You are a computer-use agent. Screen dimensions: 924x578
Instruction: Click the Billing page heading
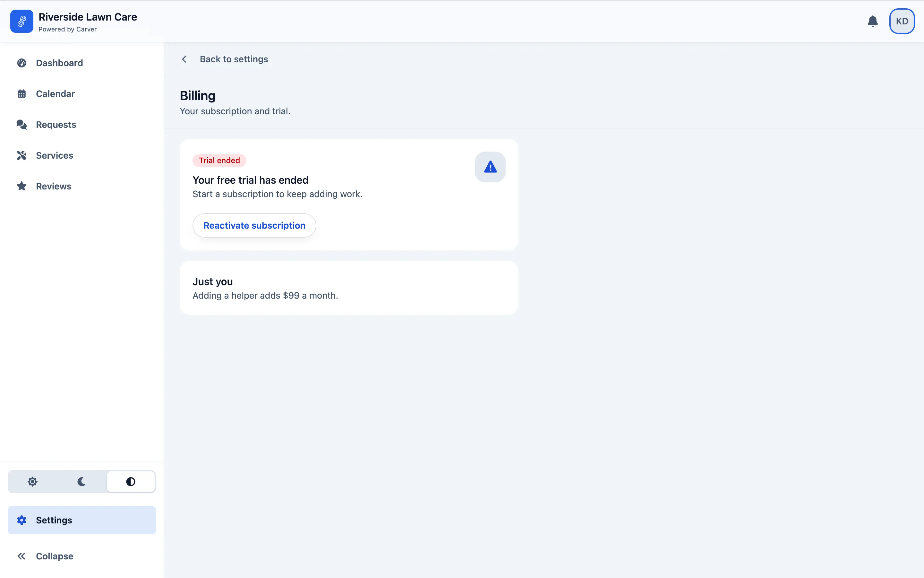click(x=198, y=96)
